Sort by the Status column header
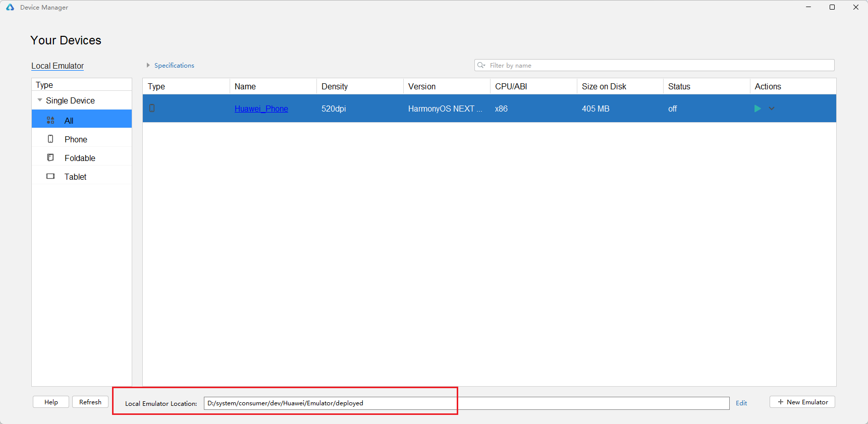 (x=707, y=86)
